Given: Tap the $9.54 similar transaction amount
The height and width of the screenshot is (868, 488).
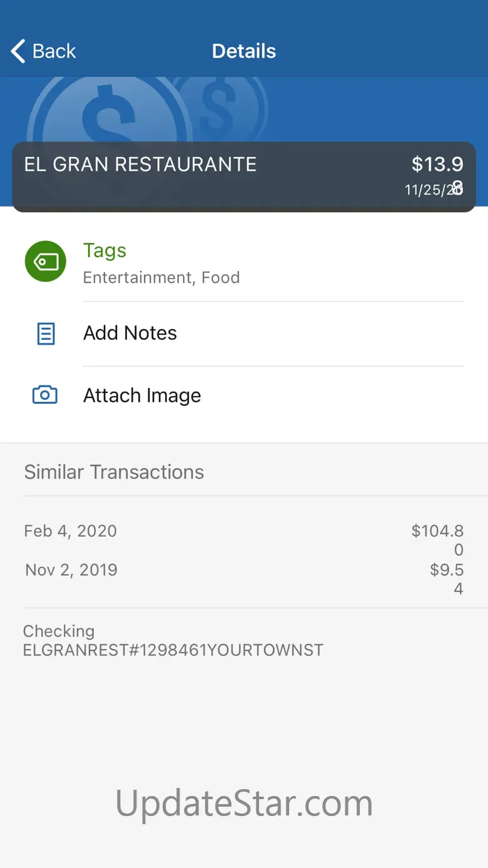Looking at the screenshot, I should point(447,579).
